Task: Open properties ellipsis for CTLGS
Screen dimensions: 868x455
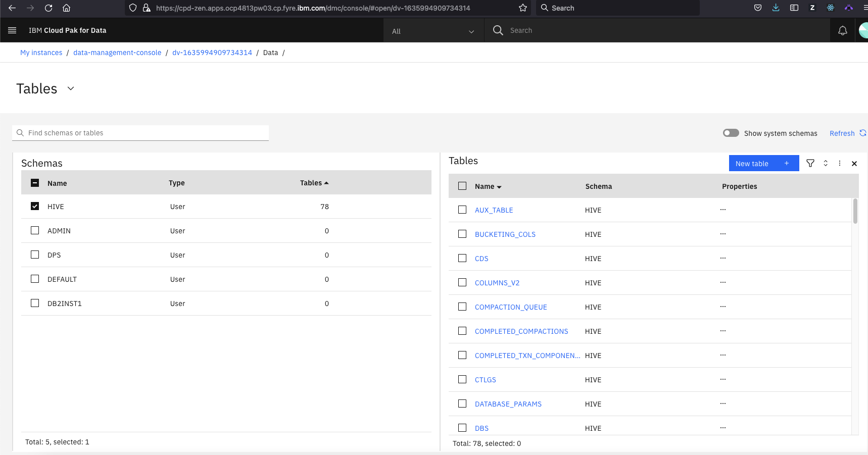Action: tap(723, 379)
